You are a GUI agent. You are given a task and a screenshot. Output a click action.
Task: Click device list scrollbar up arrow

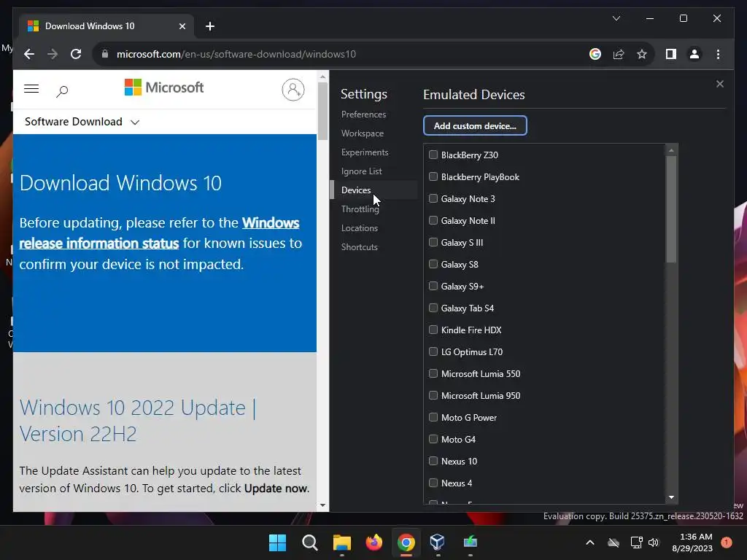tap(671, 150)
